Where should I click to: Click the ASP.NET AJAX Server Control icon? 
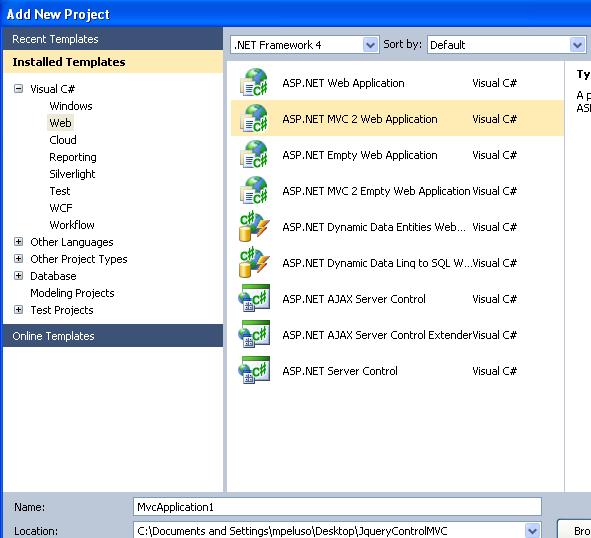[x=254, y=299]
